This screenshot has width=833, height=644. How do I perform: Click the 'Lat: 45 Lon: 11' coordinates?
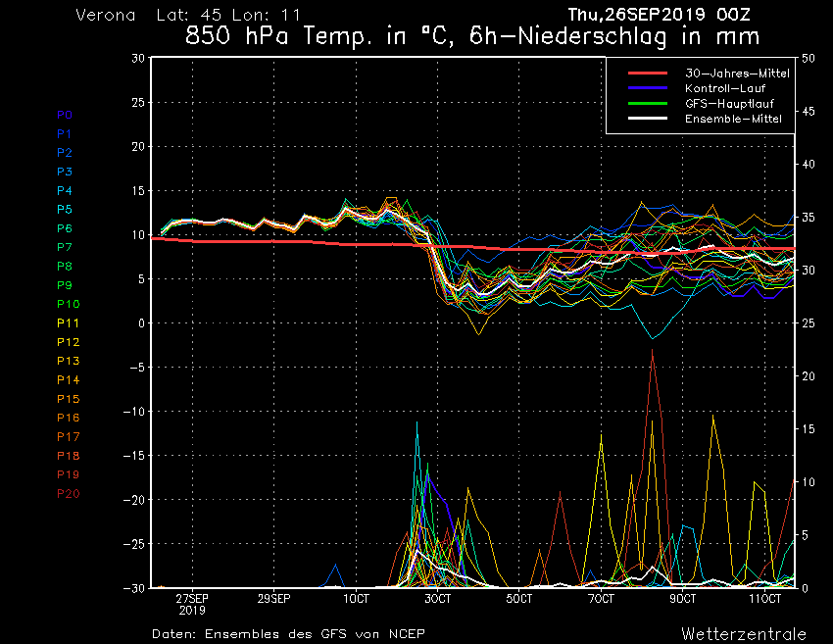[x=228, y=15]
